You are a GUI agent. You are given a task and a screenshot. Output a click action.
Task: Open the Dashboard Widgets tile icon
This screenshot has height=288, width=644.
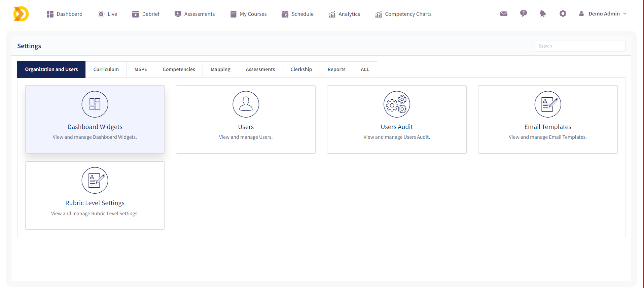(x=95, y=104)
